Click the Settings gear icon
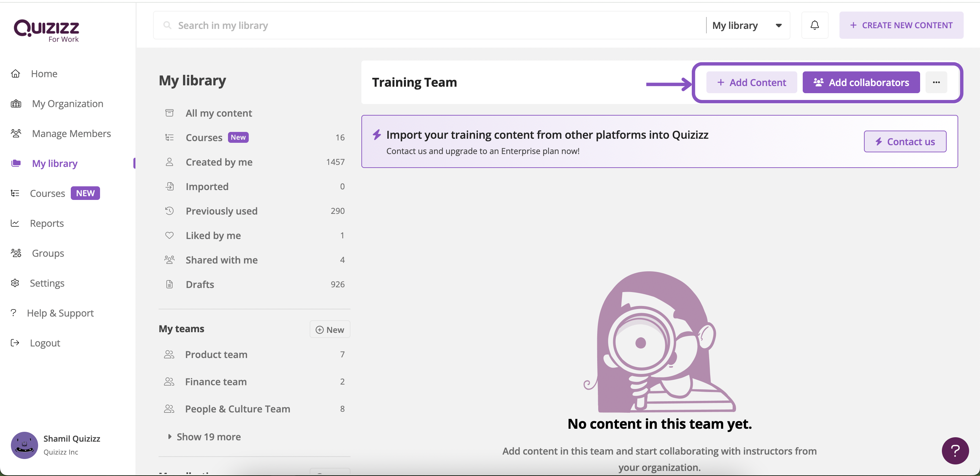 [15, 283]
